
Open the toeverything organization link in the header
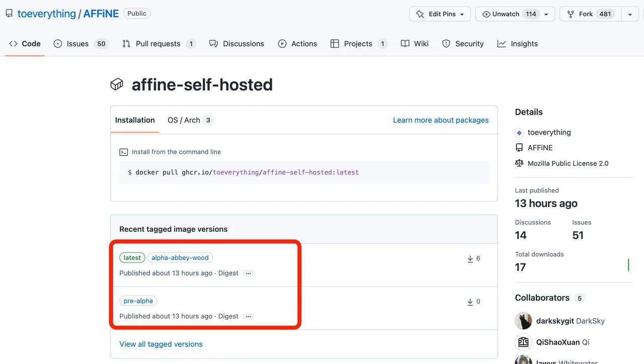tap(47, 14)
